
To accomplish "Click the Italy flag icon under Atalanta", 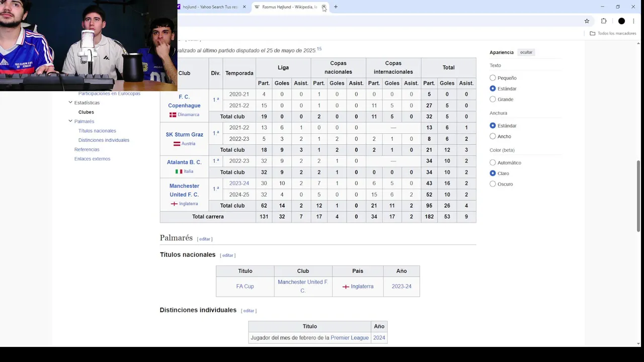I will [x=179, y=171].
